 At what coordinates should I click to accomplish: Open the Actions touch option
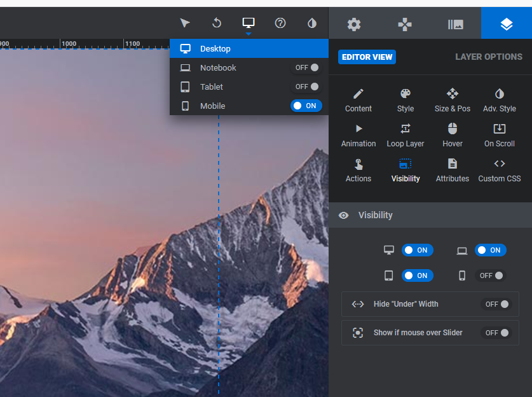(x=358, y=171)
